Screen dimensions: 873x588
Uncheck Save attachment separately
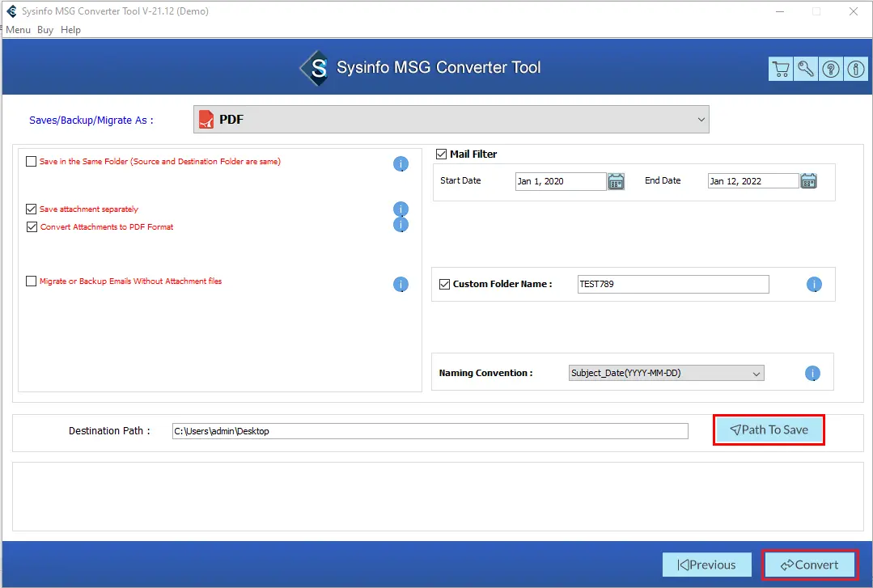(x=32, y=209)
